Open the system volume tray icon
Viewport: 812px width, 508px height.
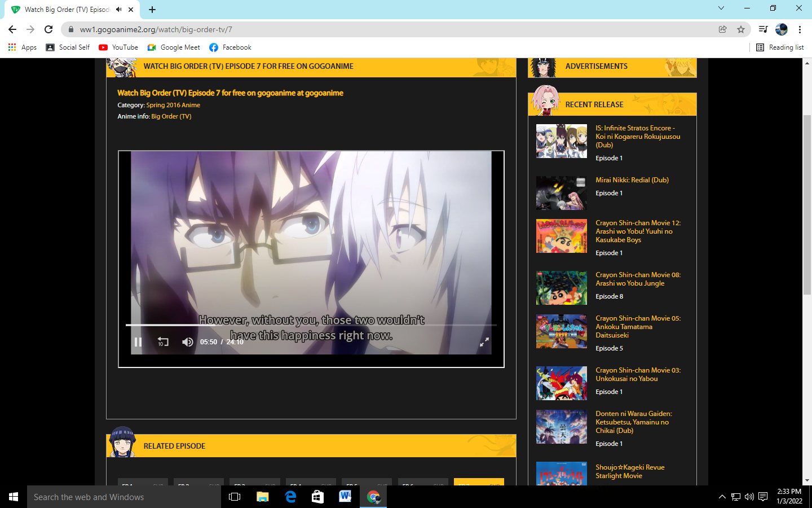point(749,497)
